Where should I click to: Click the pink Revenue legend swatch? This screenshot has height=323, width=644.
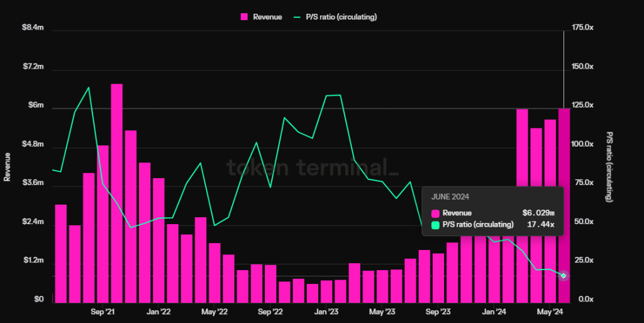244,17
